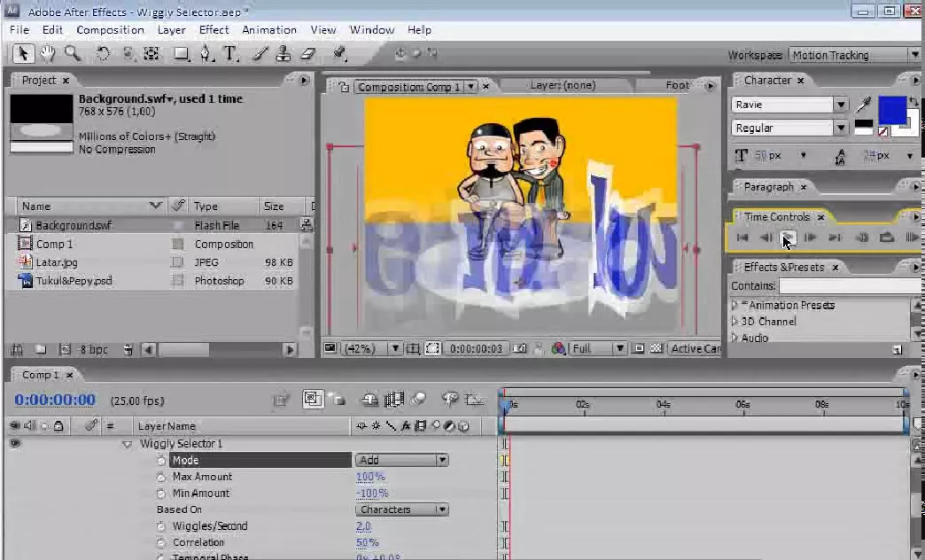
Task: Create a new folder in Project panel
Action: coord(41,349)
